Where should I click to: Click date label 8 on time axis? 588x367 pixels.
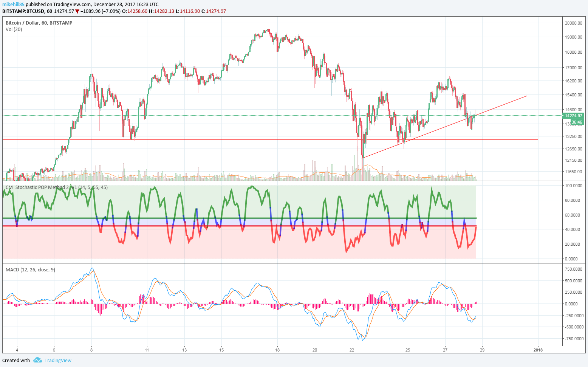91,350
